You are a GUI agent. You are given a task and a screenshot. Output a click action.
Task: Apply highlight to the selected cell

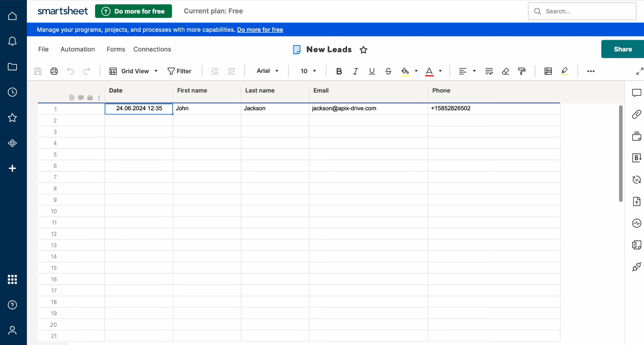coord(565,71)
